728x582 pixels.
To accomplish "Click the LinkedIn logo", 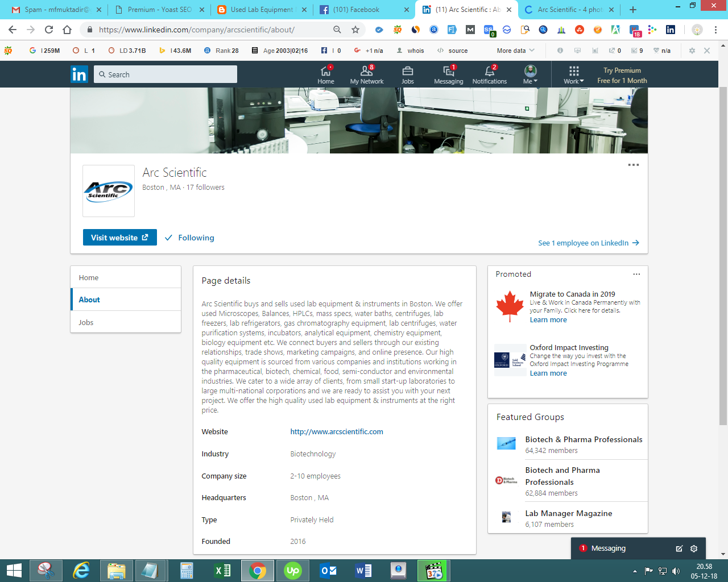I will (x=79, y=74).
